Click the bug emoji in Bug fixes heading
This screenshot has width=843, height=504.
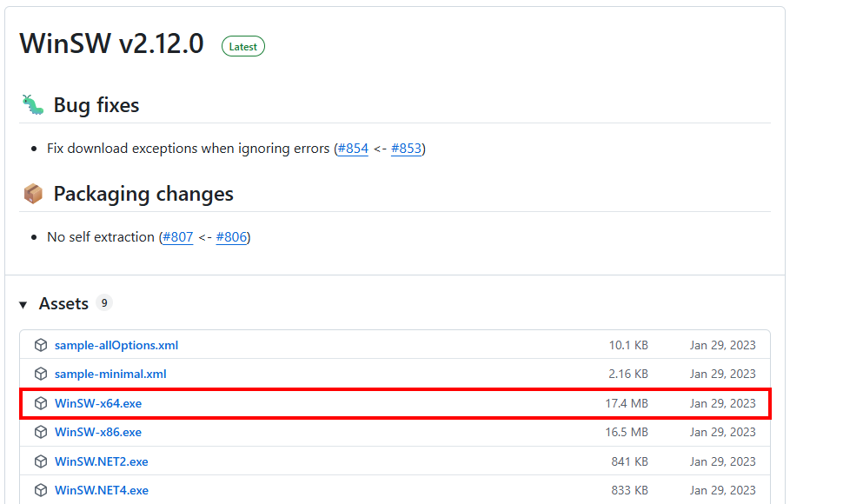(33, 105)
